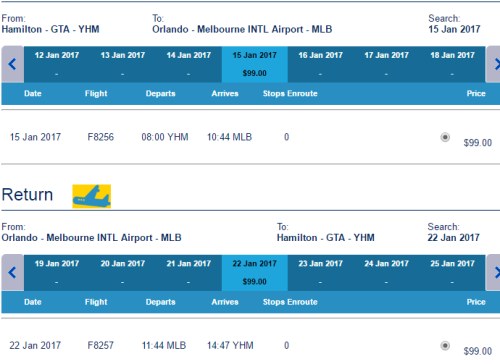This screenshot has width=500, height=364.
Task: Go to previous week of return dates
Action: (12, 273)
